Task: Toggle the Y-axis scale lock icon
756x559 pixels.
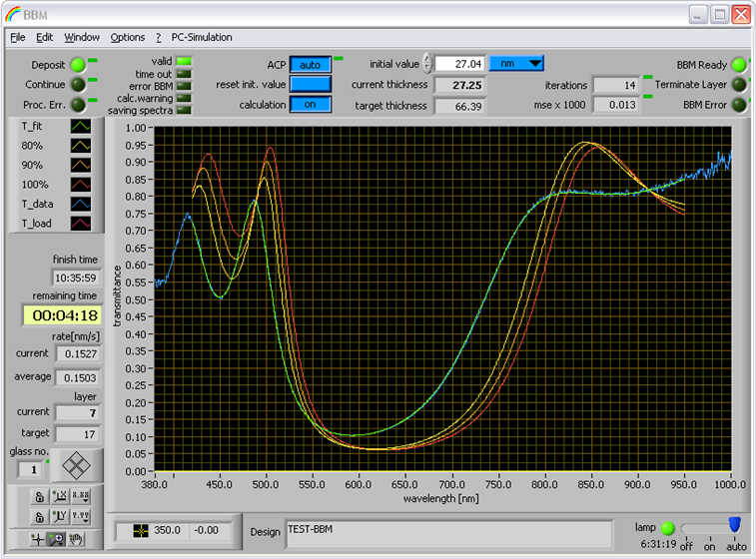Action: [40, 517]
